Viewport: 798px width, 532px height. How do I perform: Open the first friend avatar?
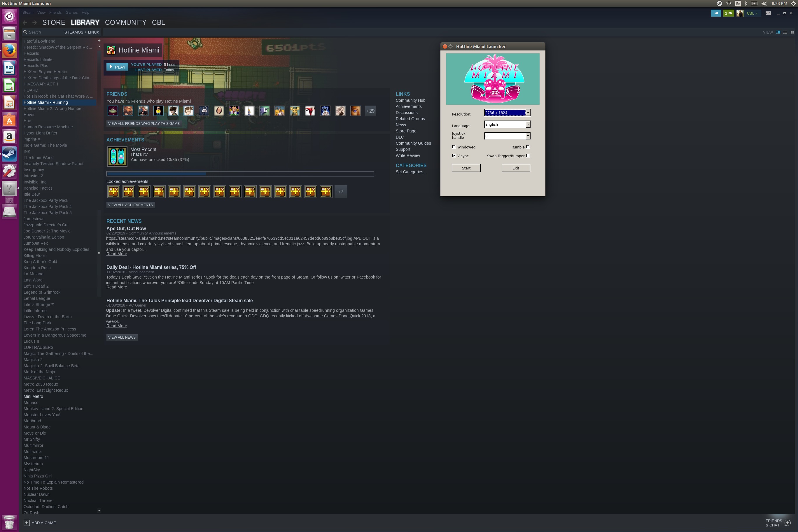click(x=113, y=111)
